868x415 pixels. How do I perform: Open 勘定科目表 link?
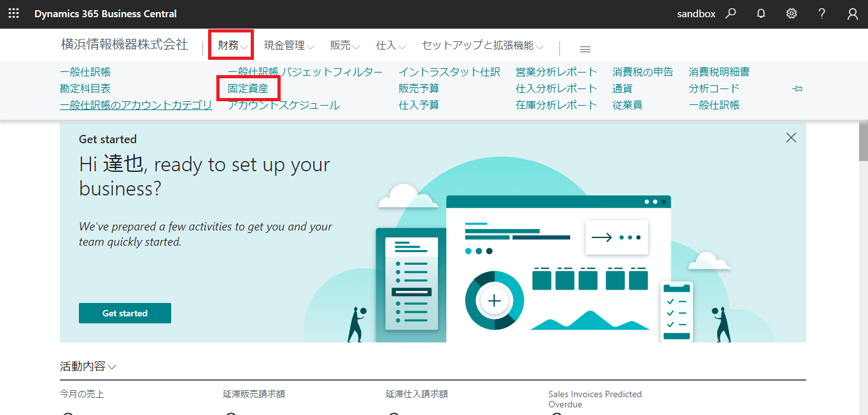point(85,88)
